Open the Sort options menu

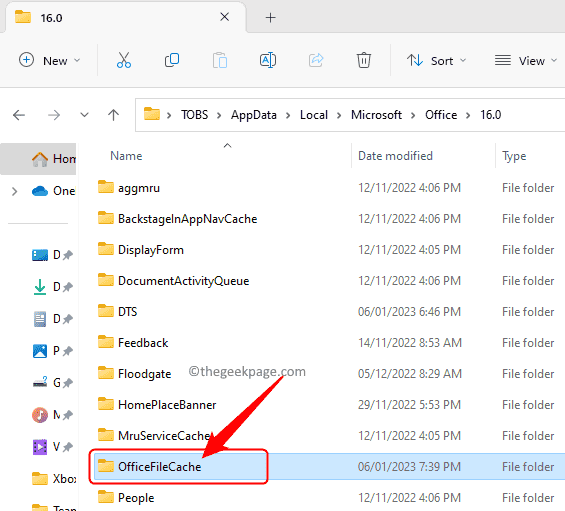click(x=436, y=61)
